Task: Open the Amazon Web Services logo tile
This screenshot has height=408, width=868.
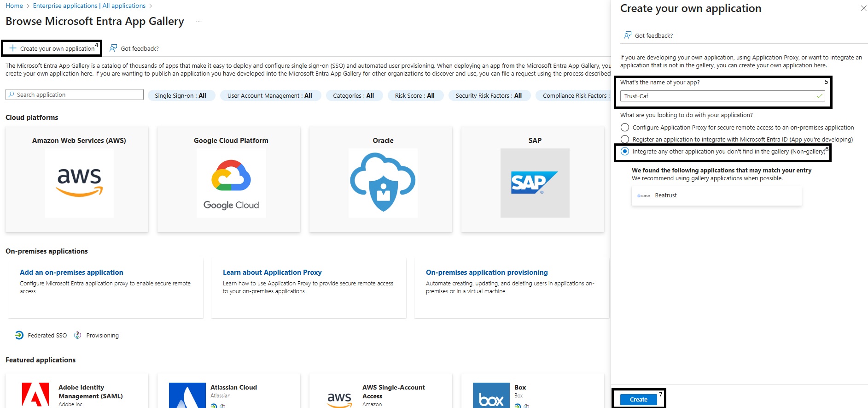Action: [79, 183]
